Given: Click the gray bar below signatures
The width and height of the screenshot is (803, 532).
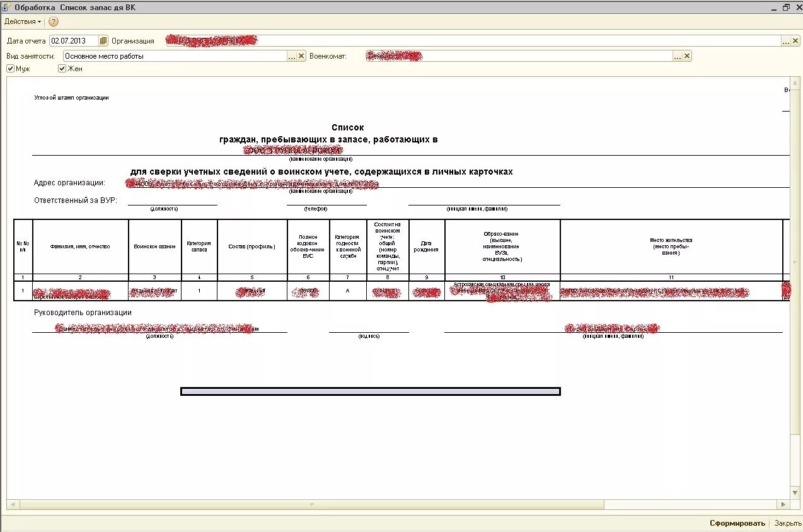Looking at the screenshot, I should pyautogui.click(x=371, y=391).
